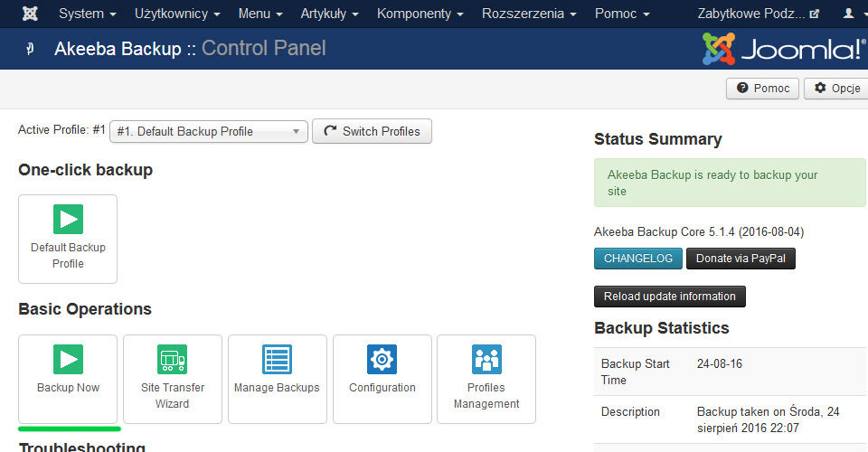Click the Akeeba Backup header icon
868x452 pixels.
coord(30,49)
